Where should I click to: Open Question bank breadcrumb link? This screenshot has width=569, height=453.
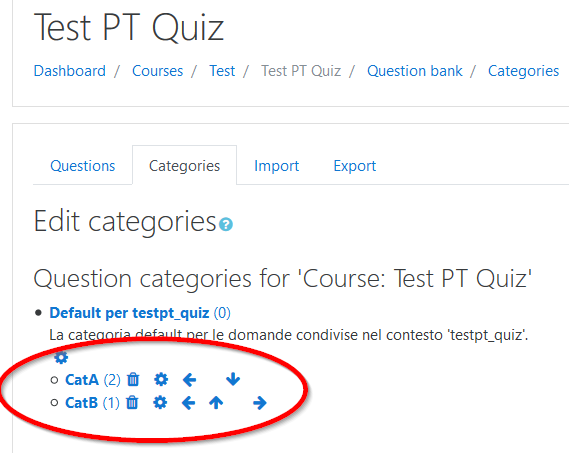pyautogui.click(x=415, y=71)
